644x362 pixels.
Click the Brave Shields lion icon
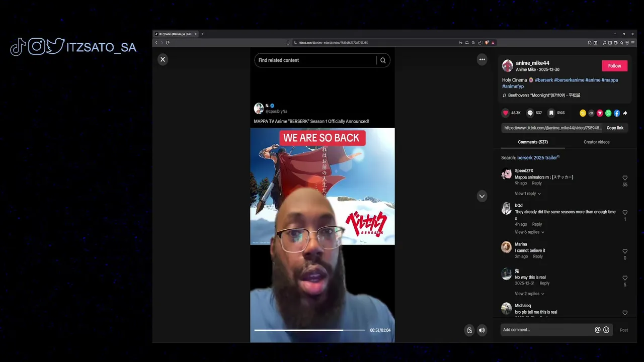(x=487, y=43)
